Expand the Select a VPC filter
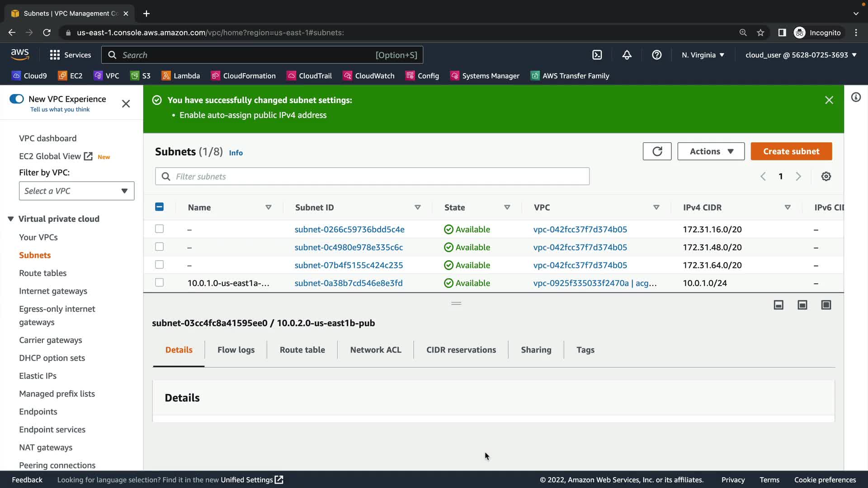Viewport: 868px width, 488px height. 76,191
